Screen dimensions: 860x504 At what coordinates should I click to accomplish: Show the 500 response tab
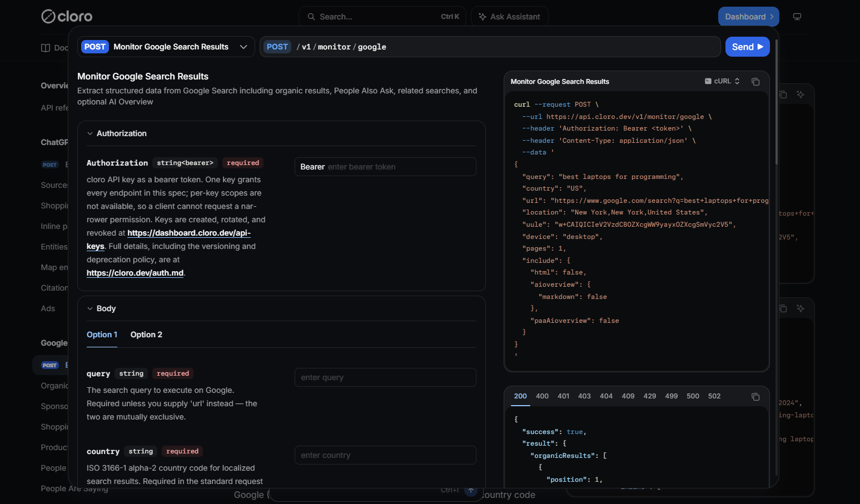coord(693,396)
